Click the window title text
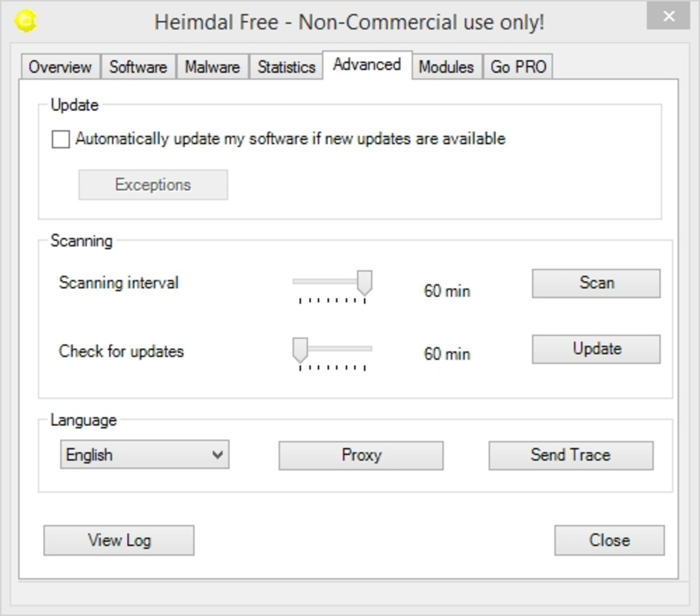700x616 pixels. [349, 22]
